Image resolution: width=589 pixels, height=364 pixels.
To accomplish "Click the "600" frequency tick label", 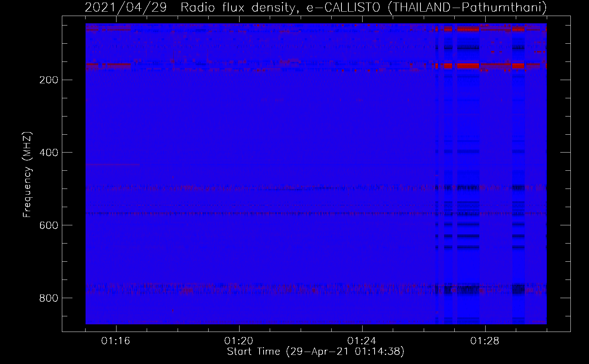I will tap(48, 226).
